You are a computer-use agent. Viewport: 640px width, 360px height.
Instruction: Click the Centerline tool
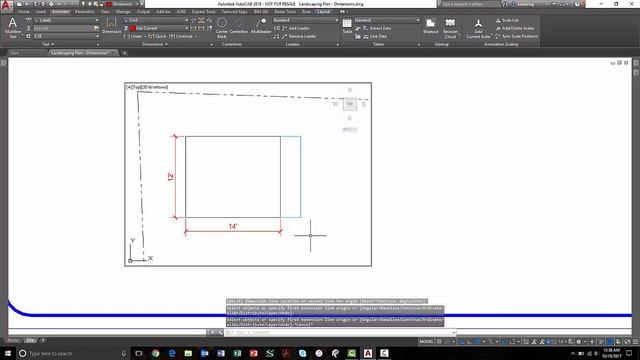pos(238,26)
